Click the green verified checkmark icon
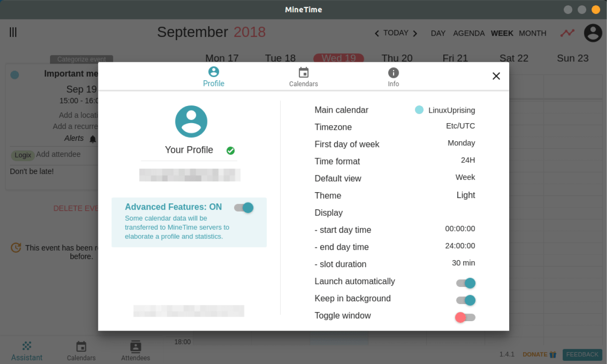The height and width of the screenshot is (364, 607). [x=230, y=151]
